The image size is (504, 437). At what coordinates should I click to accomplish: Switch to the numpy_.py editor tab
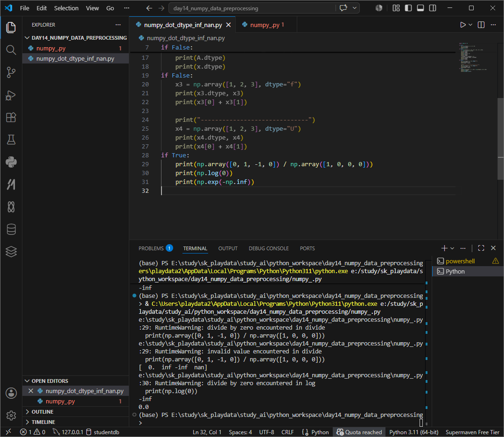pos(266,25)
